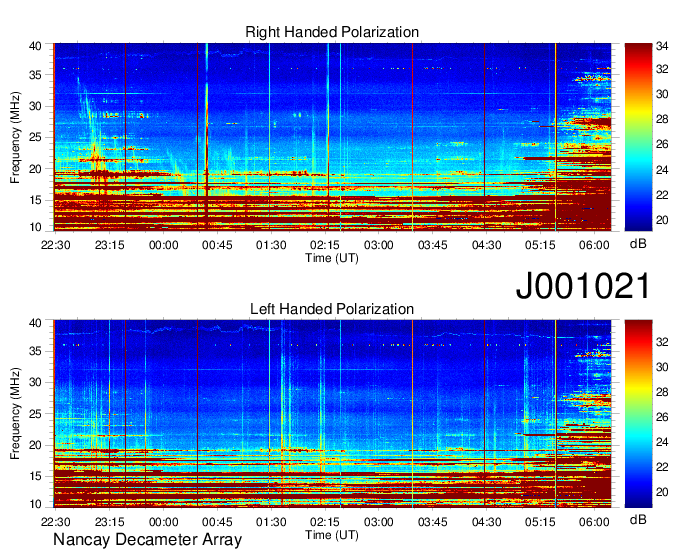Click the 40 MHz tick on Left Handed frequency axis
This screenshot has width=680, height=552.
coord(36,323)
